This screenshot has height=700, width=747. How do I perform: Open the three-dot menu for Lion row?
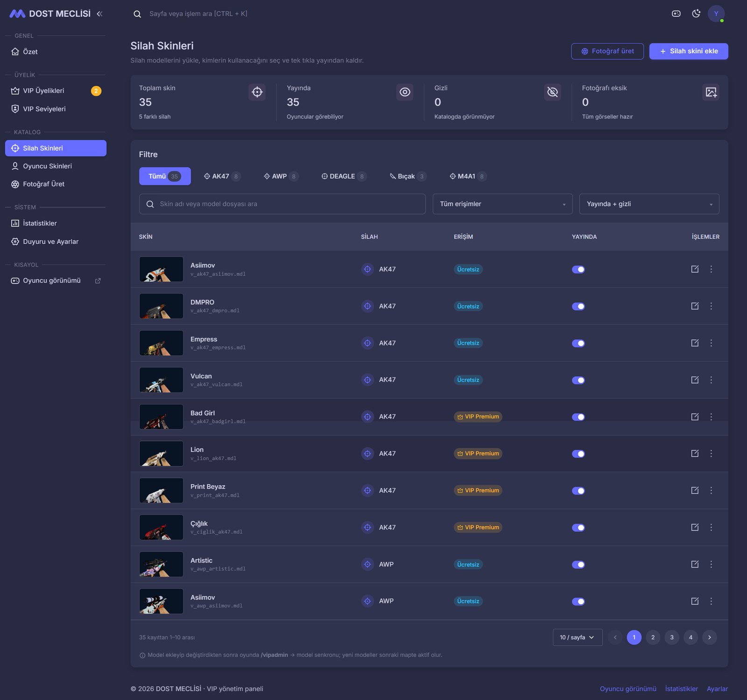tap(711, 453)
